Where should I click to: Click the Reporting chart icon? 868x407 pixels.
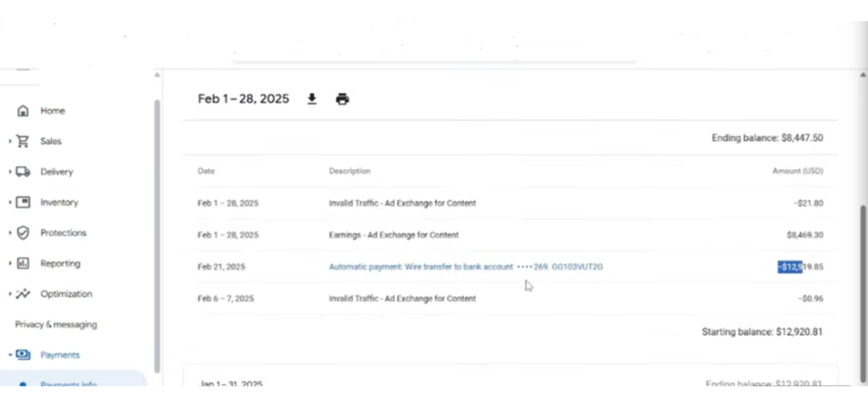(x=23, y=264)
